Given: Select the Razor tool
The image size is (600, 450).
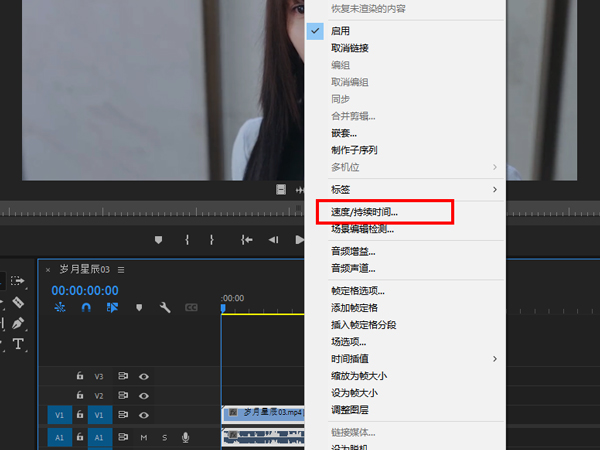Looking at the screenshot, I should point(17,302).
